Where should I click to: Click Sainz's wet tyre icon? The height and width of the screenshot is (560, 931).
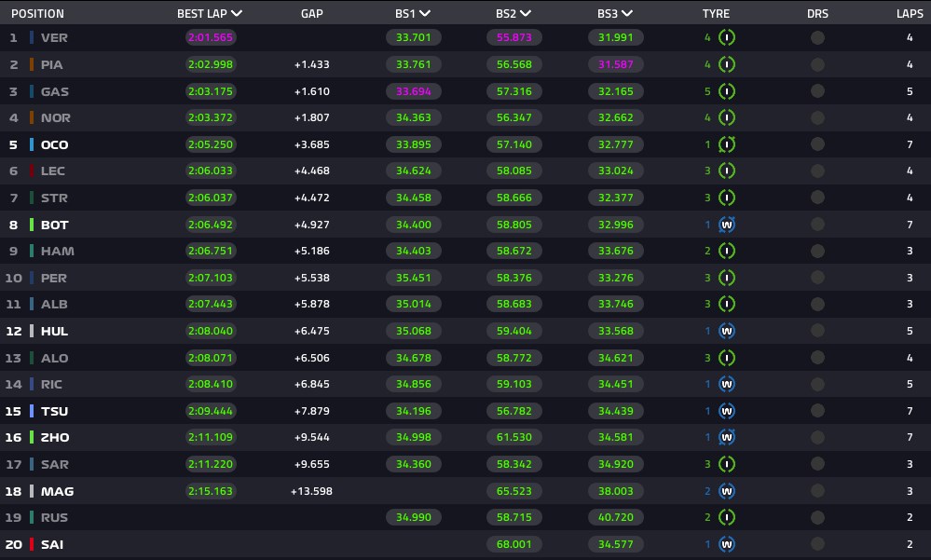coord(727,544)
